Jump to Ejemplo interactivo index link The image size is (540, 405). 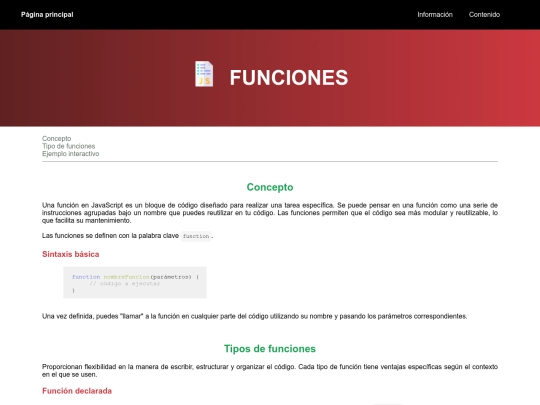tap(71, 154)
